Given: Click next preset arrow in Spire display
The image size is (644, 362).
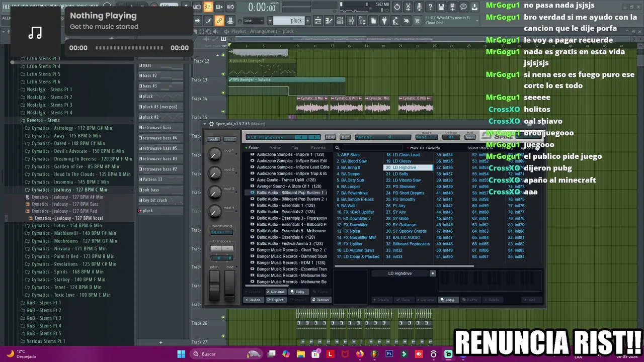Looking at the screenshot, I should pyautogui.click(x=314, y=137).
